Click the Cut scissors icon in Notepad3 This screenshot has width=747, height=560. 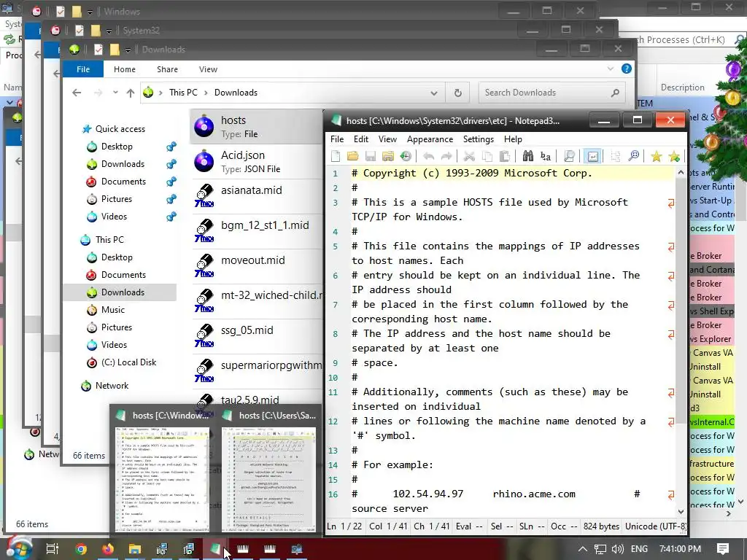point(469,156)
